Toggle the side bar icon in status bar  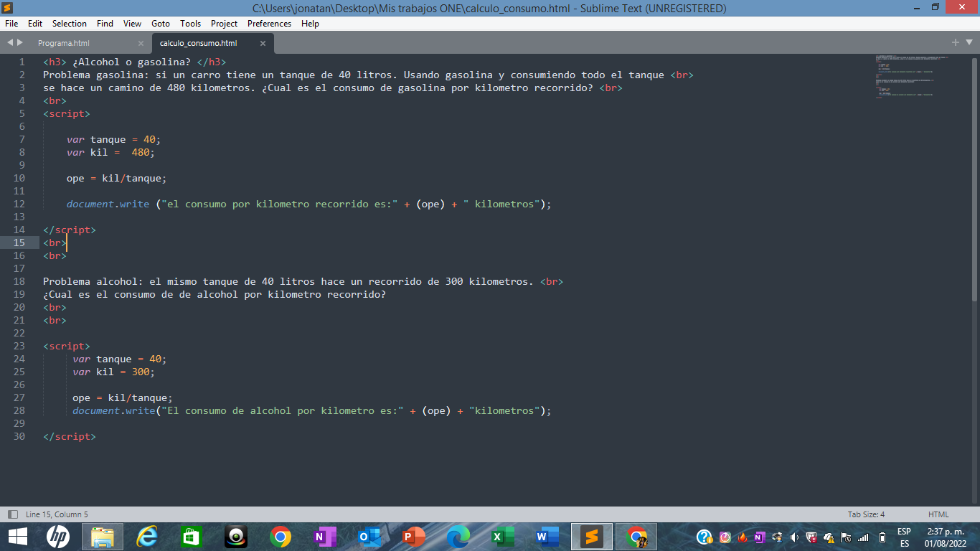tap(12, 514)
